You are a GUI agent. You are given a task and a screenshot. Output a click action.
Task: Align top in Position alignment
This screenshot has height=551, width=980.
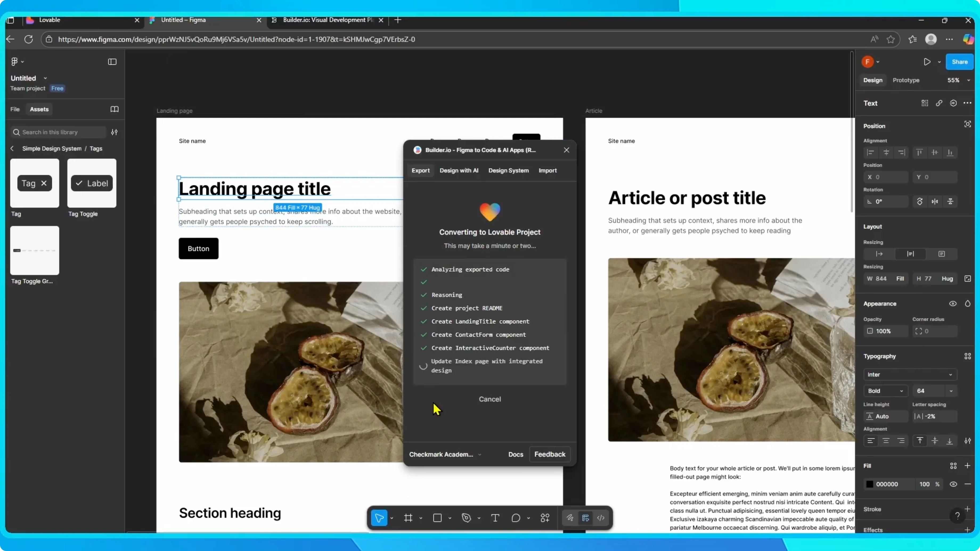tap(919, 153)
